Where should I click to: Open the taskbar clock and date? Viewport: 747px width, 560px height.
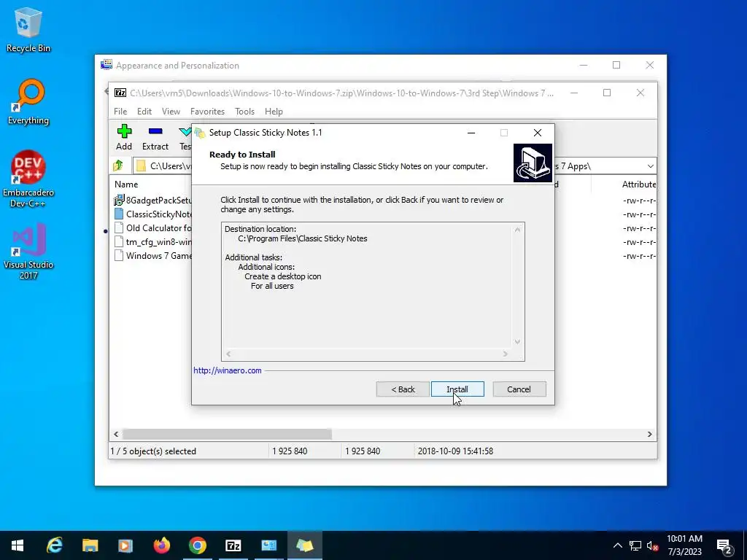pyautogui.click(x=684, y=545)
